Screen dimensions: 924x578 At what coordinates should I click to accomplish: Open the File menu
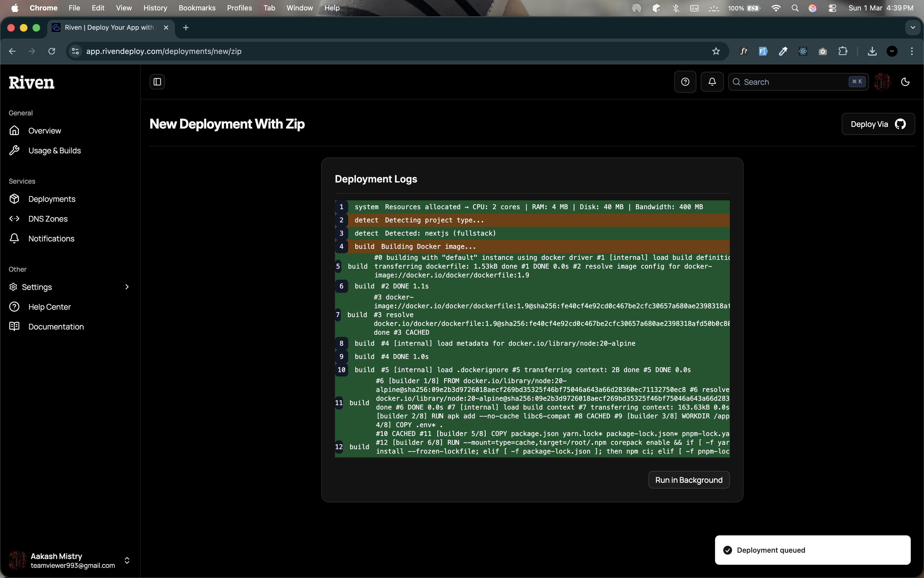(x=74, y=8)
